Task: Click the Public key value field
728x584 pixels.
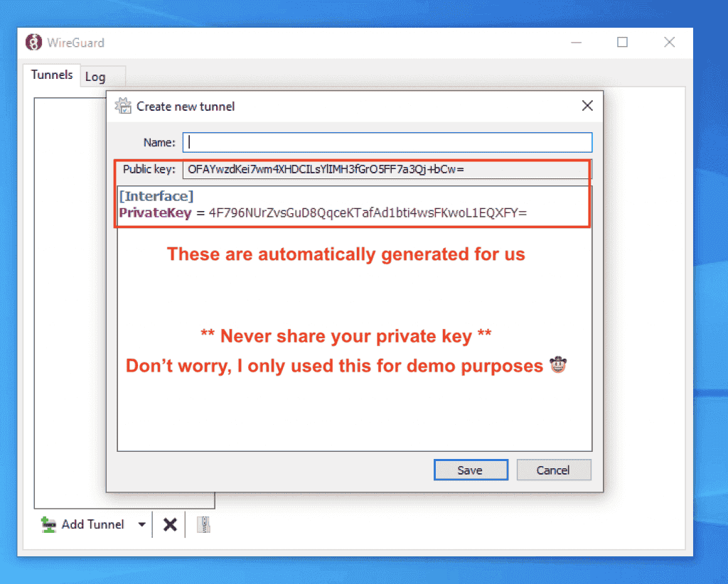Action: pos(387,169)
